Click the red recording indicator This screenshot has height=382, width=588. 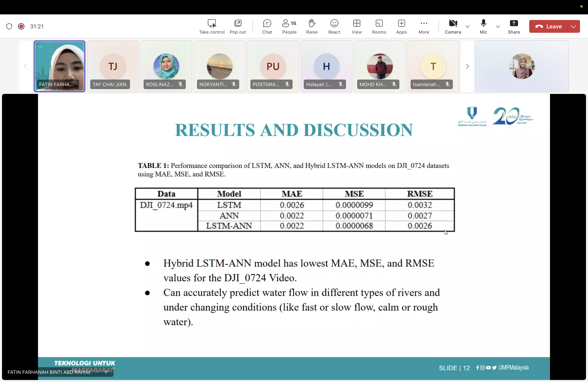21,26
